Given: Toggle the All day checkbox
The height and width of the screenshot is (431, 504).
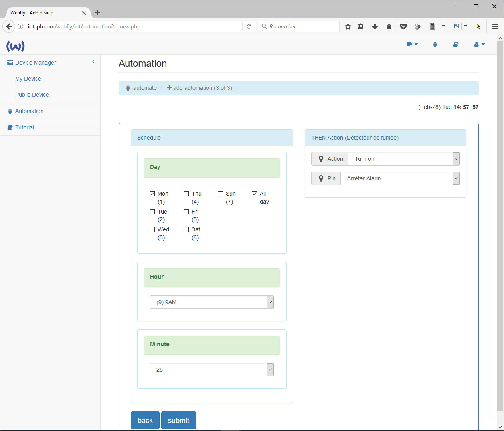Looking at the screenshot, I should (254, 194).
